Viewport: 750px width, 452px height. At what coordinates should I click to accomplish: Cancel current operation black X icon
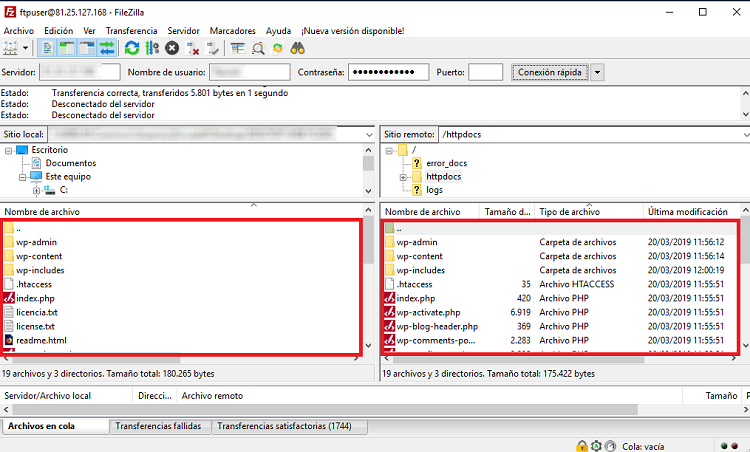tap(172, 48)
